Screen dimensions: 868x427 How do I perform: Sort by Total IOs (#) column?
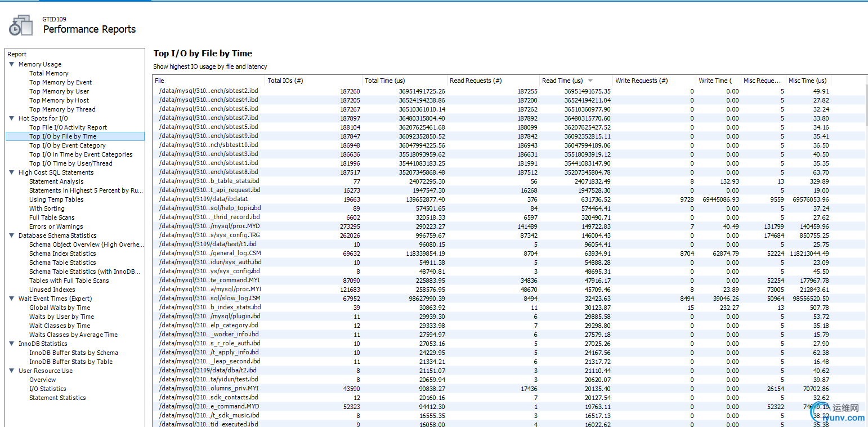point(314,81)
